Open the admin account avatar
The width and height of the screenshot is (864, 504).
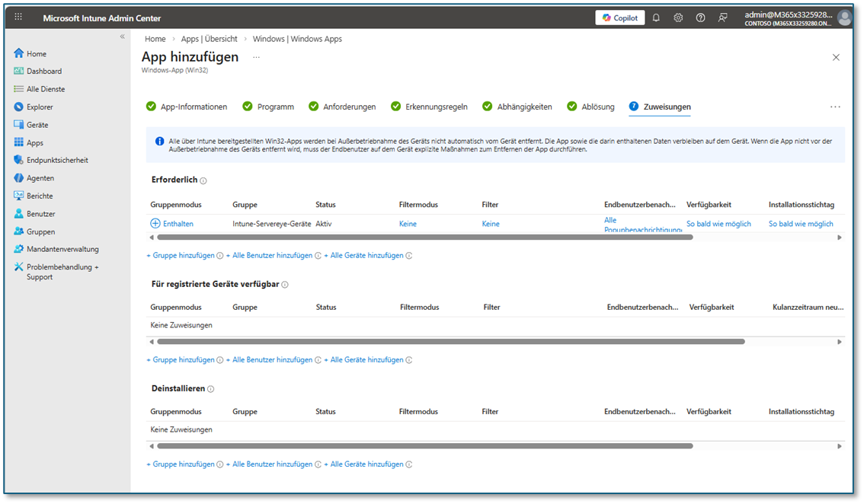point(843,18)
